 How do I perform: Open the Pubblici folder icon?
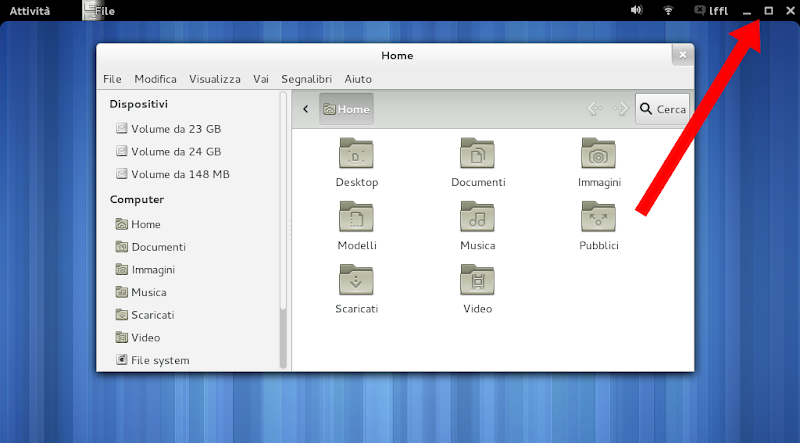[x=599, y=217]
